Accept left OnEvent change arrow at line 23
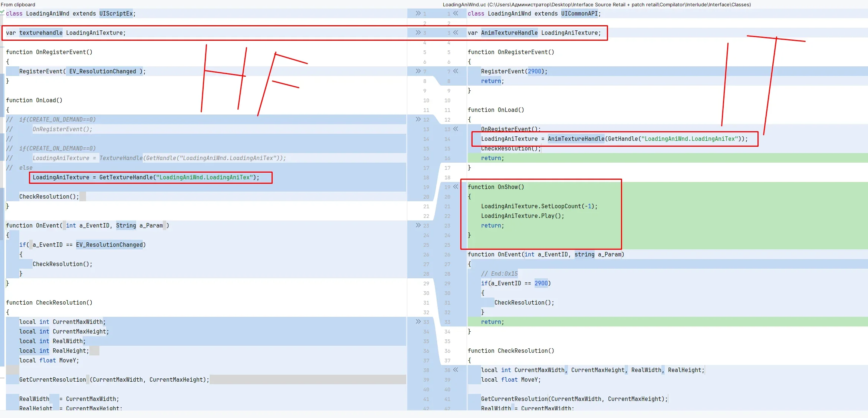Viewport: 868px width, 418px height. (x=418, y=225)
